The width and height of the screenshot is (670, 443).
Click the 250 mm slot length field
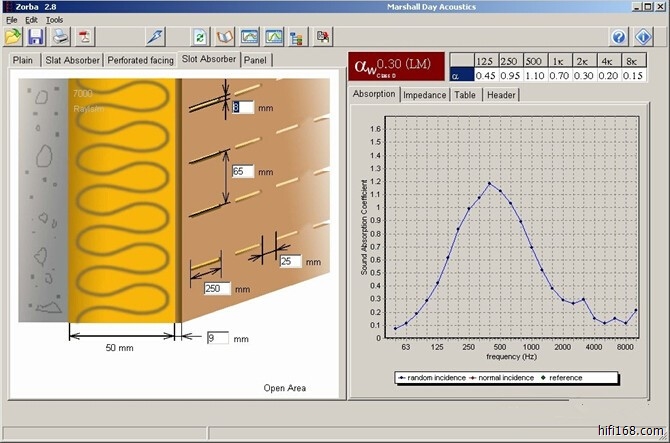pos(216,289)
